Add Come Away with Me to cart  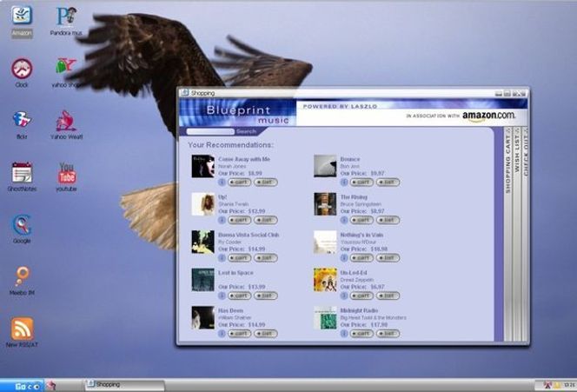(239, 183)
